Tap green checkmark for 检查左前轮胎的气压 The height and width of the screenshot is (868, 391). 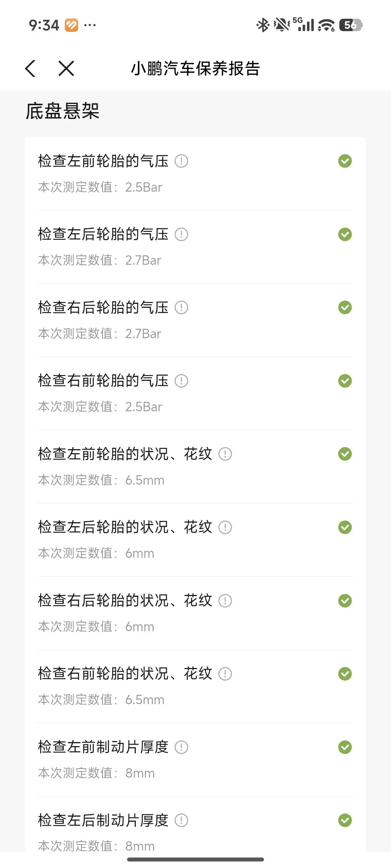click(345, 161)
